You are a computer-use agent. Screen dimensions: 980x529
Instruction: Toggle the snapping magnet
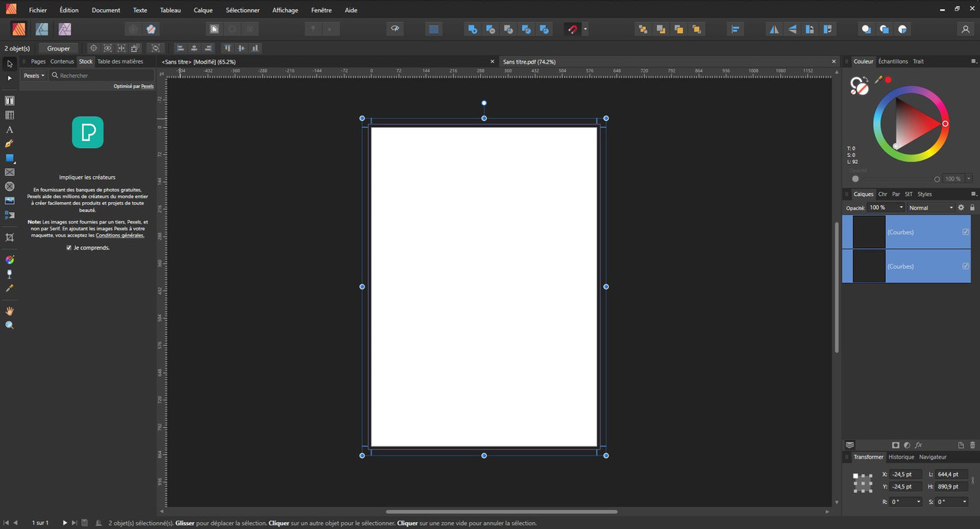click(572, 29)
